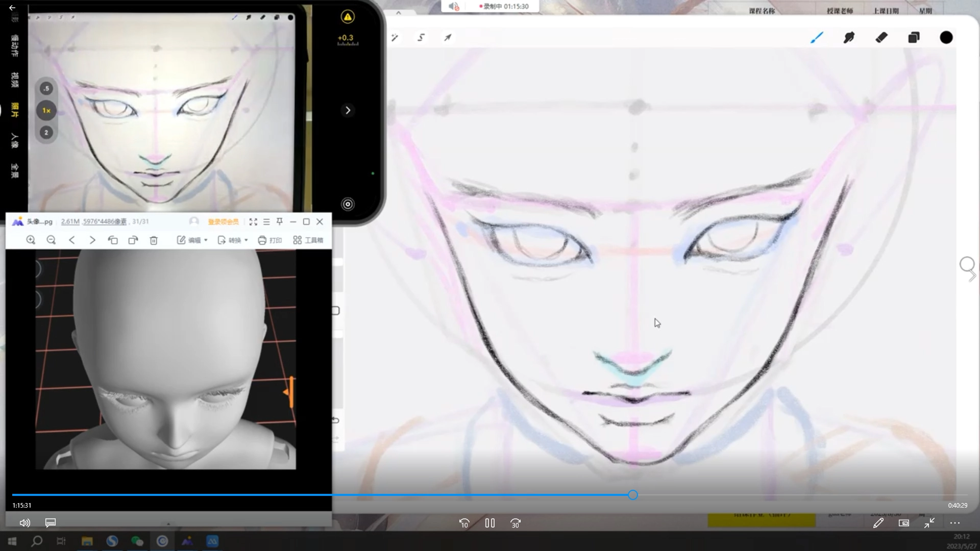This screenshot has width=980, height=551.
Task: Open the viewer hamburger menu
Action: (x=266, y=221)
